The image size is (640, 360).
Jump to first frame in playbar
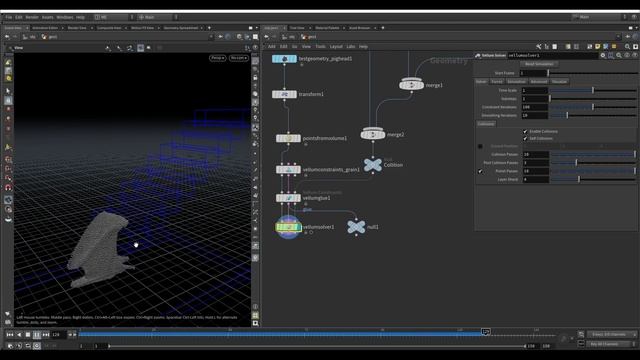click(x=9, y=335)
